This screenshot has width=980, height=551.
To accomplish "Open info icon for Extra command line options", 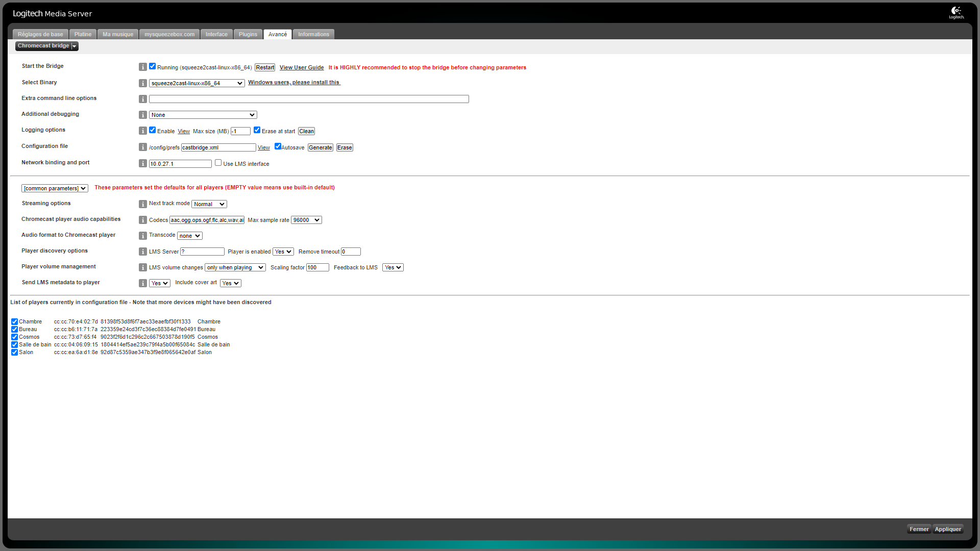I will pos(143,99).
